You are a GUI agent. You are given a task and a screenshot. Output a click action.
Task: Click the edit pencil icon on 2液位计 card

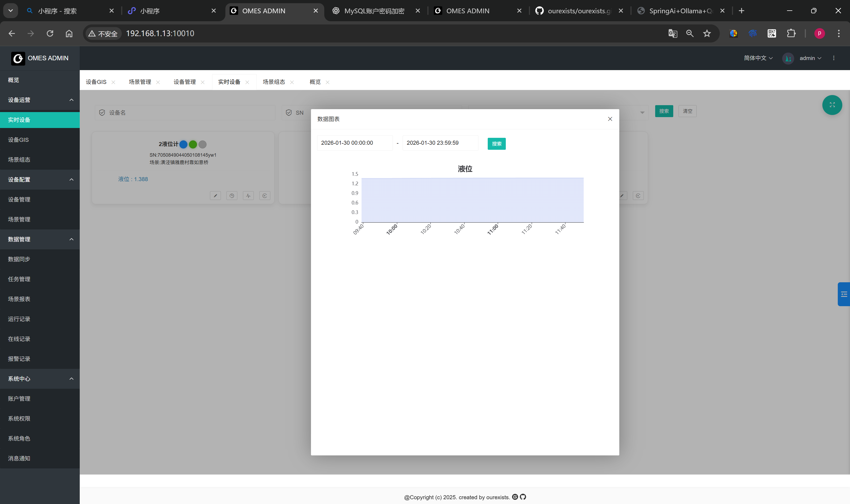[215, 196]
